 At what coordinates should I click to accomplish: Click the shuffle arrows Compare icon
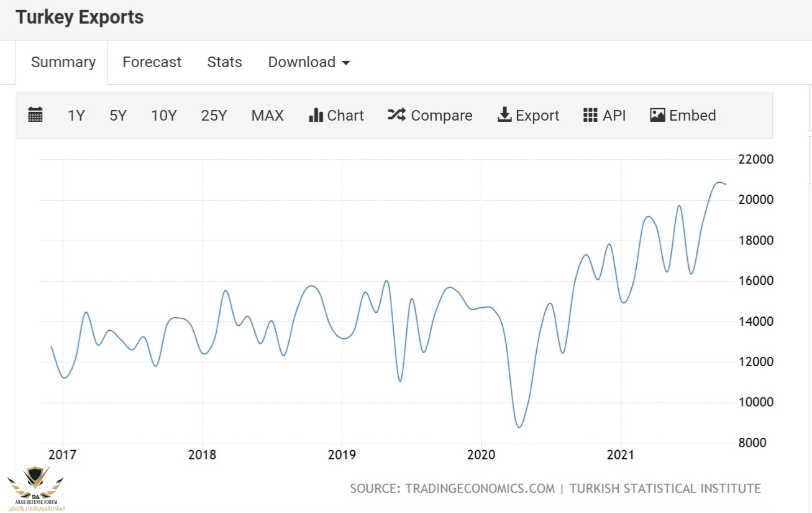pos(396,115)
